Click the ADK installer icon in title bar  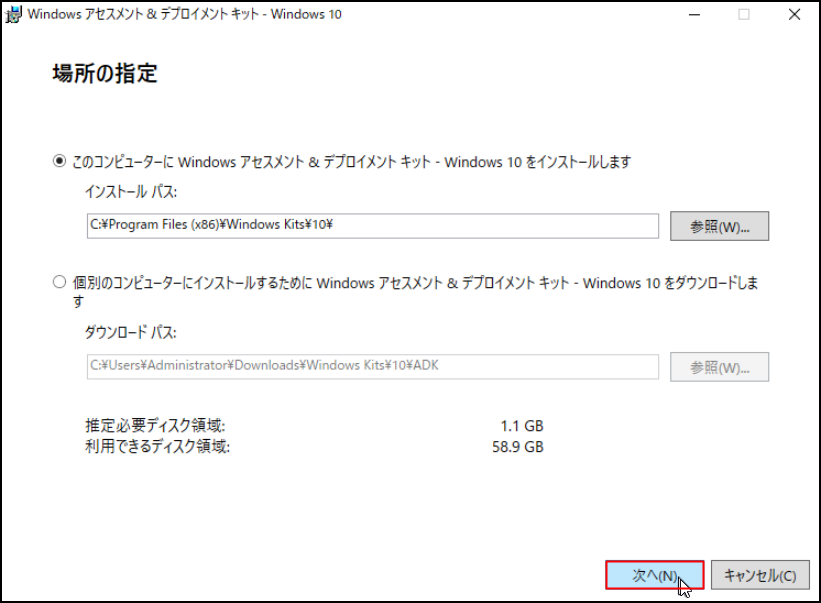pos(13,14)
